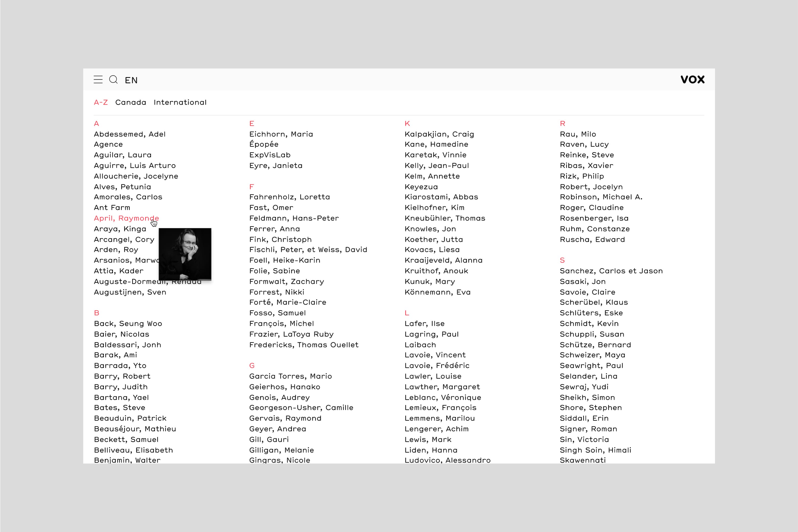Switch language with the EN toggle
This screenshot has height=532, width=798.
[x=131, y=80]
